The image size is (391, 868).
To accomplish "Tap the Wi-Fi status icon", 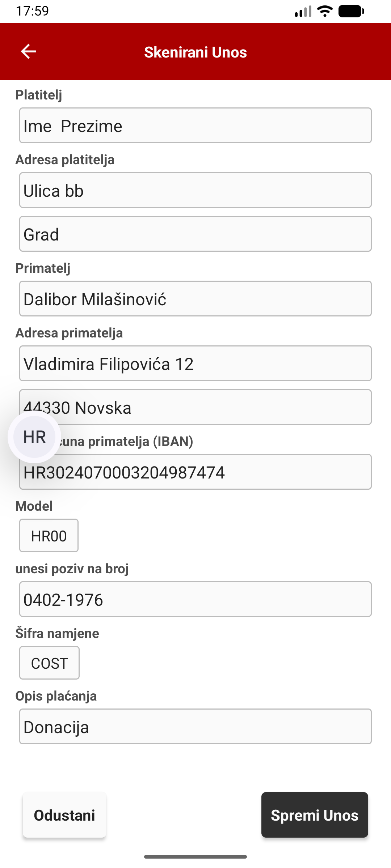I will tap(325, 11).
